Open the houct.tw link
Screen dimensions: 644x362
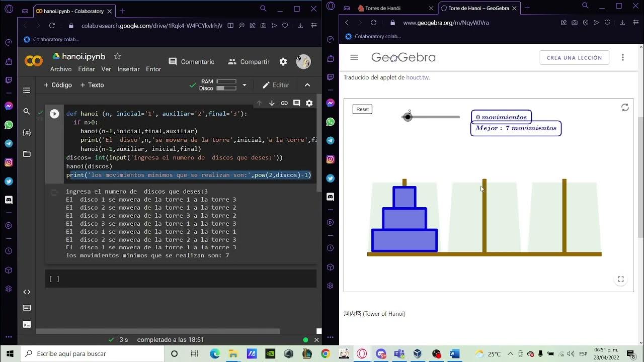pos(418,77)
